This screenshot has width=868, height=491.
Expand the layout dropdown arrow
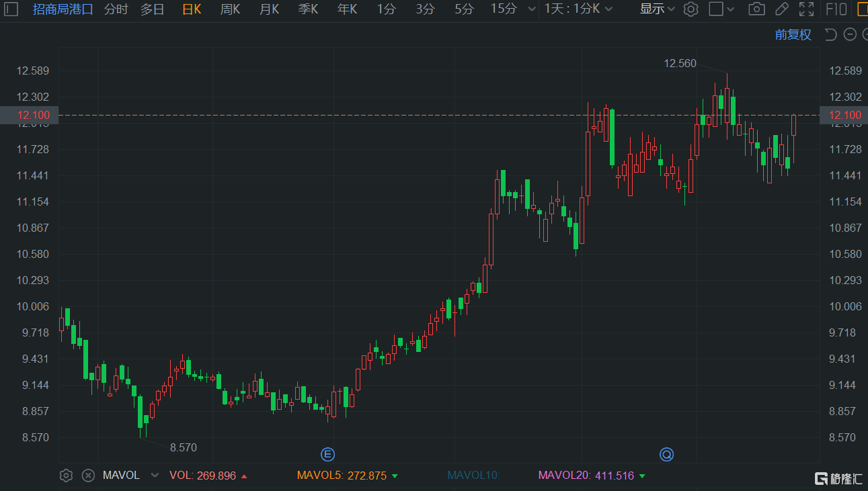(x=732, y=9)
